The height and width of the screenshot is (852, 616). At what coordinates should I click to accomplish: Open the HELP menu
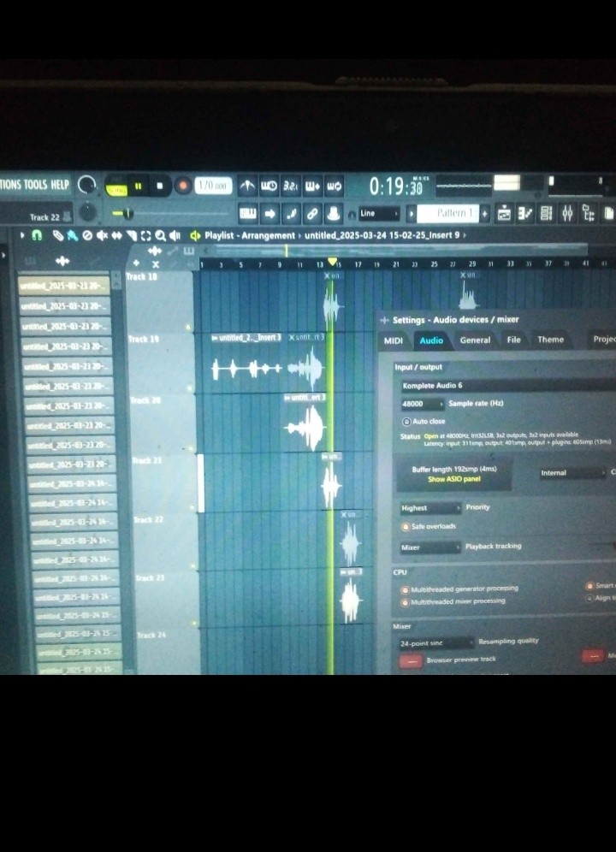pos(59,185)
